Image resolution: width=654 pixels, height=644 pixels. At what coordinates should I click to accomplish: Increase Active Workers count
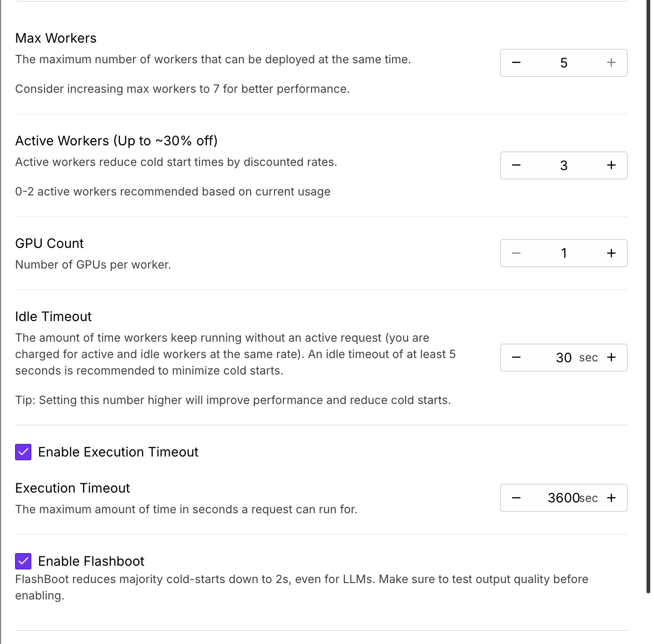(611, 165)
